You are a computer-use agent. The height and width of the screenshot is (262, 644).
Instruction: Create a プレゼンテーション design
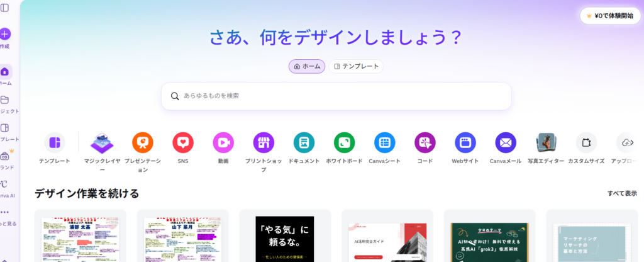click(143, 142)
